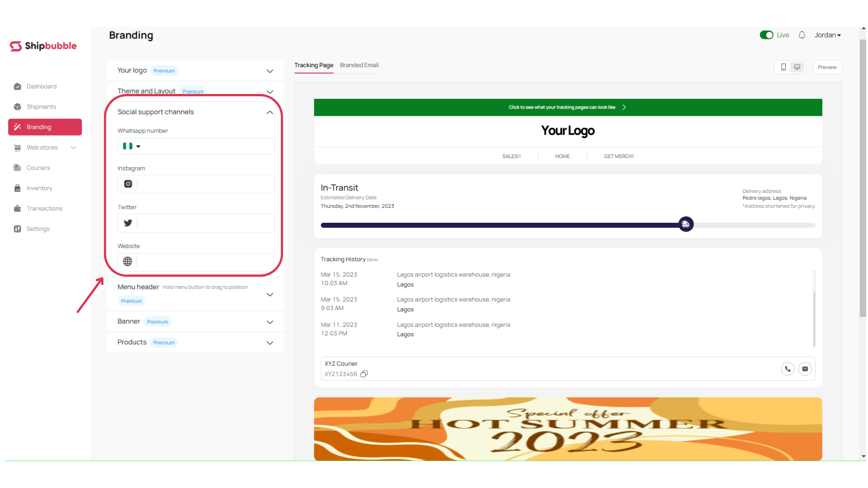
Task: Toggle the Live mode switch
Action: point(766,35)
